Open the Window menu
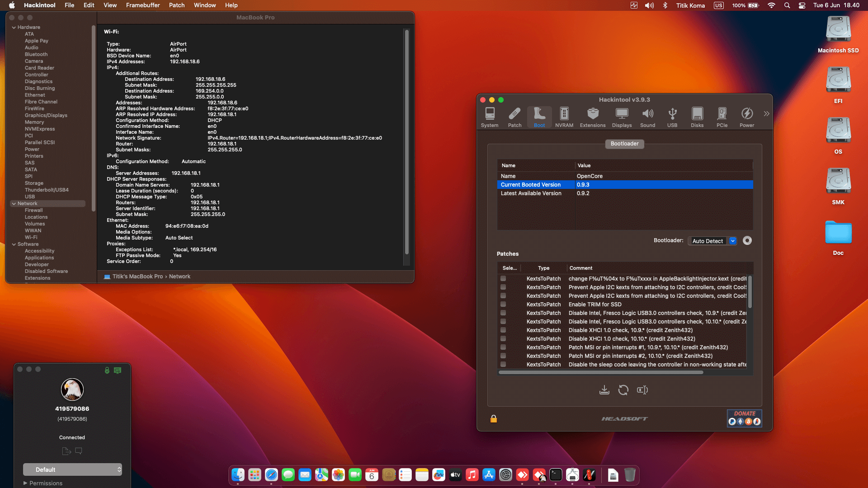This screenshot has height=488, width=868. [205, 5]
